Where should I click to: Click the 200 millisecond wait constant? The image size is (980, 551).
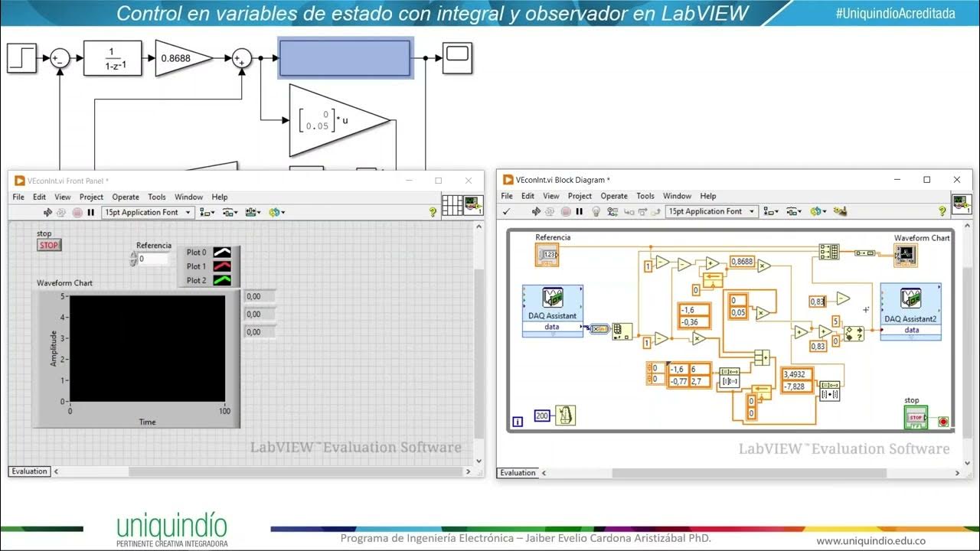(x=543, y=416)
